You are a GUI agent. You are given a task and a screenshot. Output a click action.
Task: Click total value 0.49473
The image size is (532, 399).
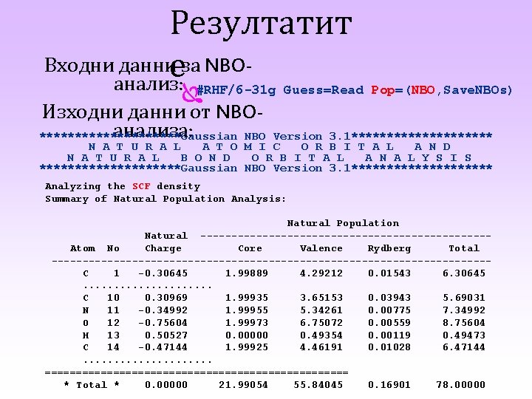pyautogui.click(x=464, y=335)
